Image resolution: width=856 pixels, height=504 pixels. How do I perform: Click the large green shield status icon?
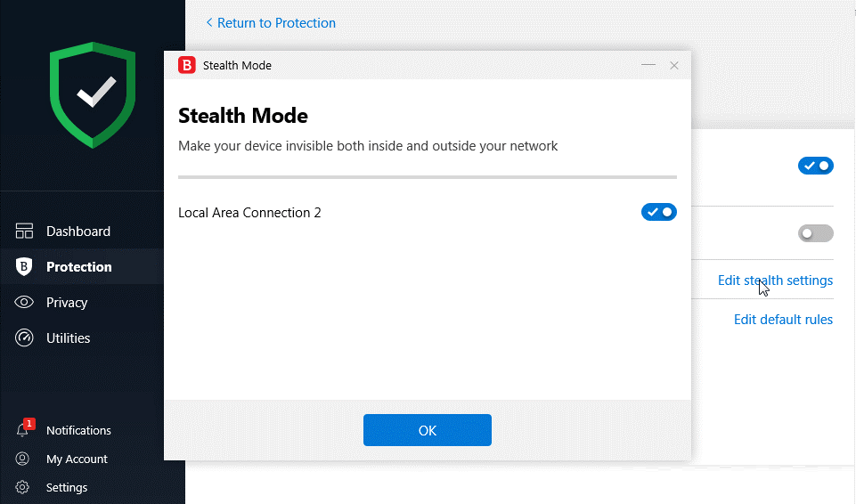(93, 95)
